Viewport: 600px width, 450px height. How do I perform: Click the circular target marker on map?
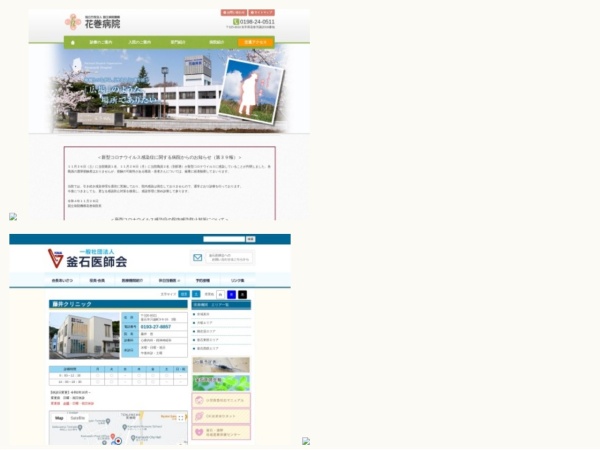point(119,441)
